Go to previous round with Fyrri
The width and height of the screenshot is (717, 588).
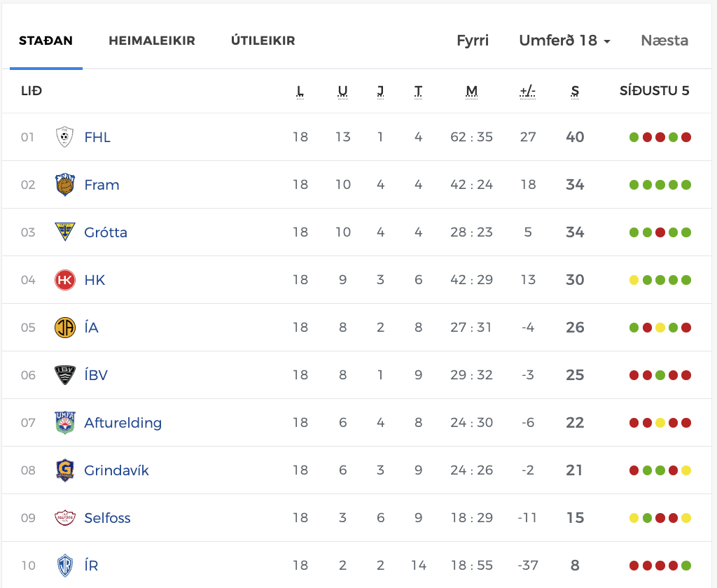click(473, 41)
